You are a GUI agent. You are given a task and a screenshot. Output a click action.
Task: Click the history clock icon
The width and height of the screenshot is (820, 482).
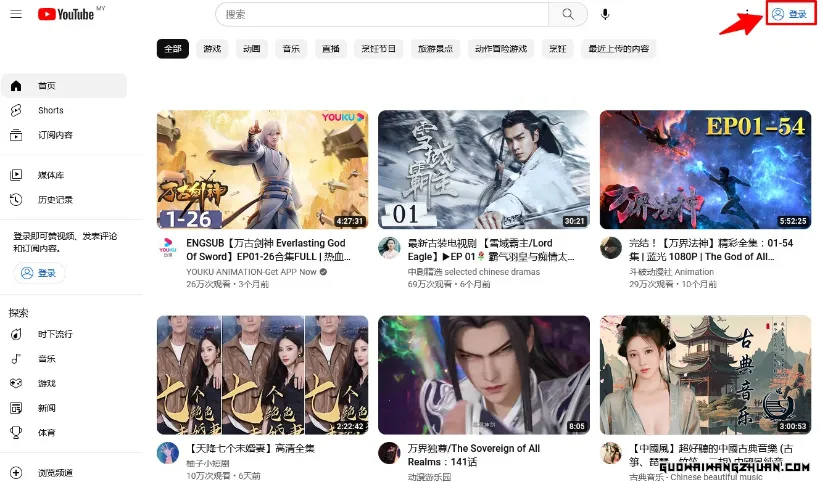click(x=16, y=200)
